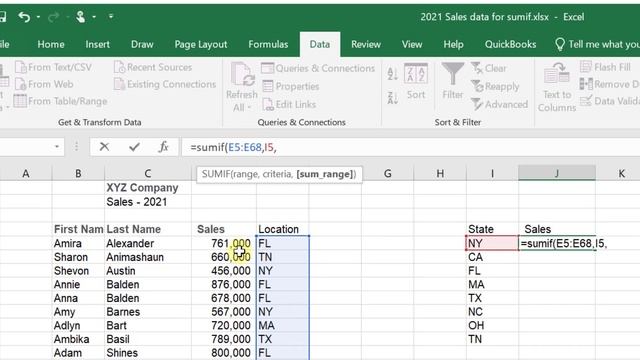Select column I header
The image size is (640, 360).
492,174
